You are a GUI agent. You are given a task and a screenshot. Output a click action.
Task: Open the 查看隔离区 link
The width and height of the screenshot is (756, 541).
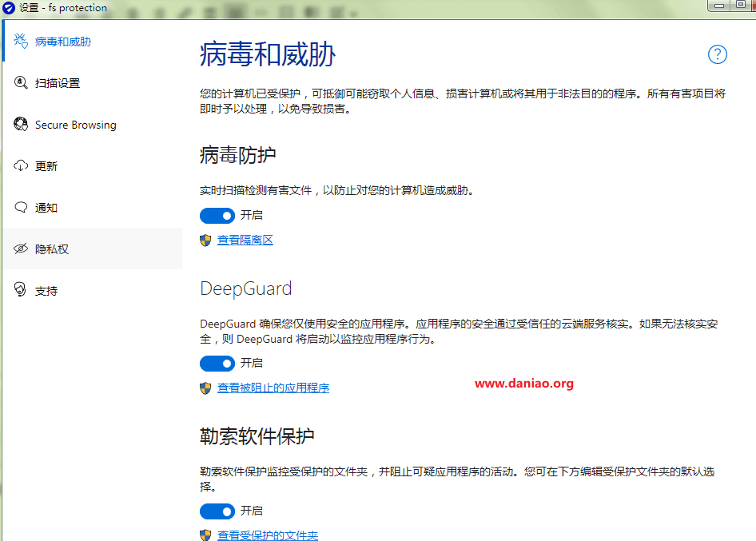[245, 240]
